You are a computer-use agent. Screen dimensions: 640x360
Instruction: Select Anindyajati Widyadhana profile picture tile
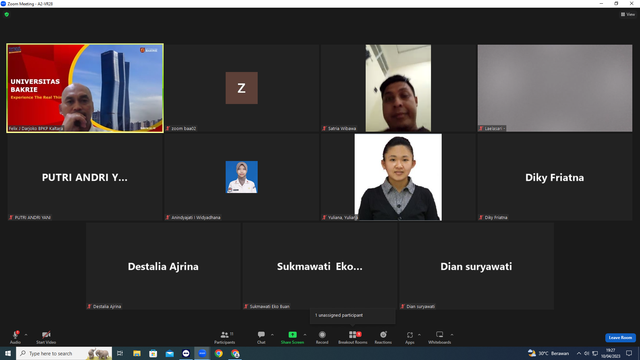pos(242,177)
